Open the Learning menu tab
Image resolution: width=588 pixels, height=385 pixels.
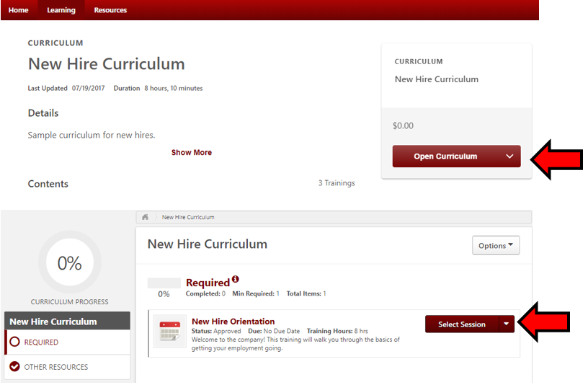61,10
